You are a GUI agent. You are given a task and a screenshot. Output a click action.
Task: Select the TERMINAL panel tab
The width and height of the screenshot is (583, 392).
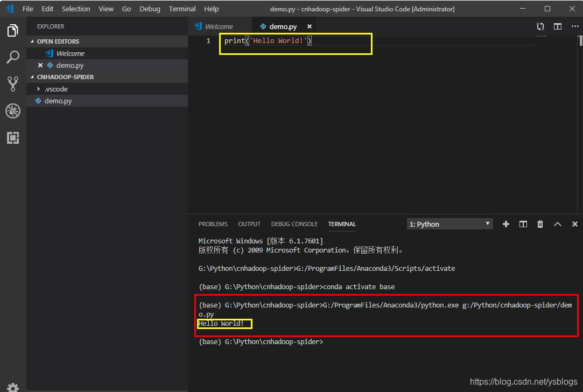[342, 224]
